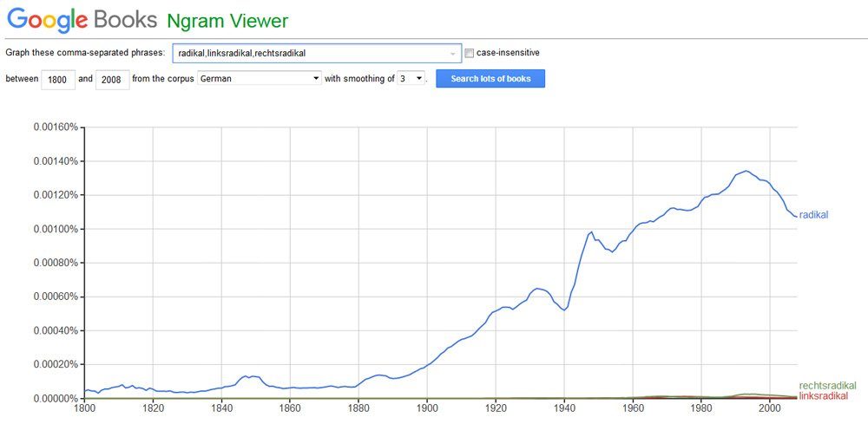The height and width of the screenshot is (424, 868).
Task: Click the 0.00160% y-axis label
Action: coord(56,127)
